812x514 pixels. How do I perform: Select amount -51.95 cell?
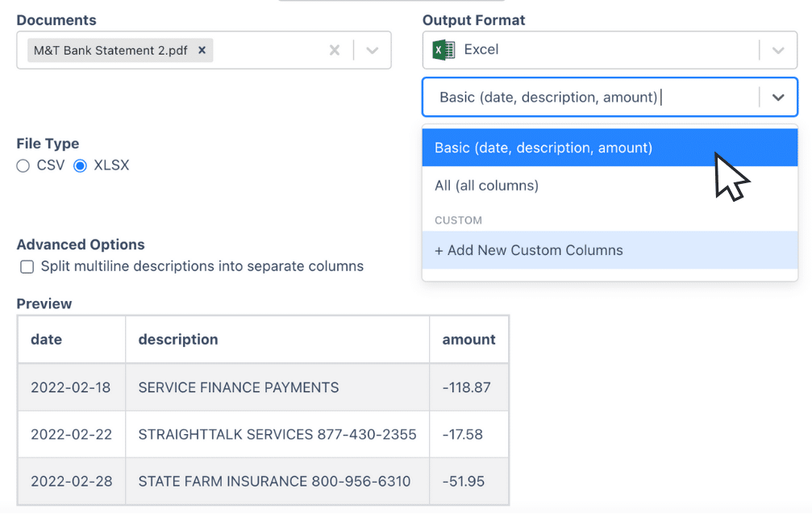(x=468, y=482)
